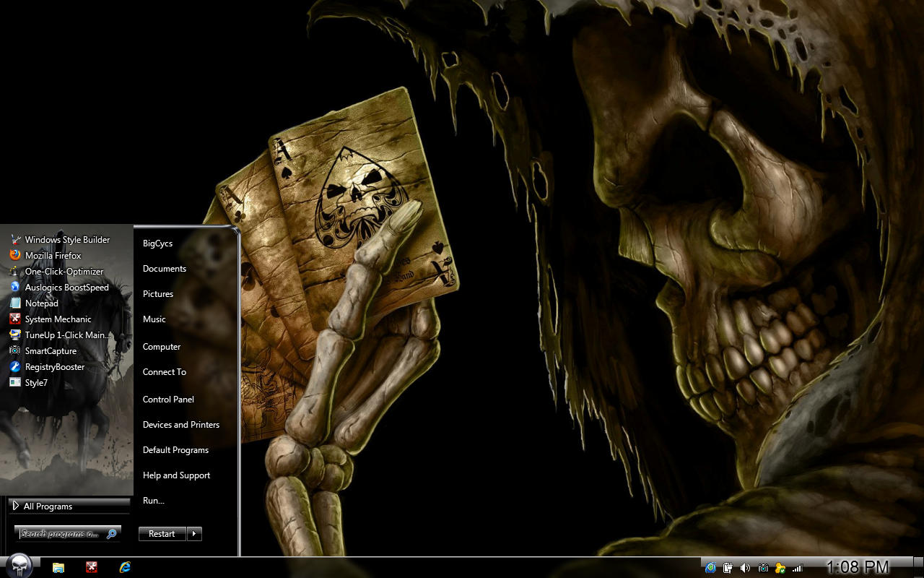Select Run... from the Start menu
This screenshot has width=924, height=578.
point(153,500)
